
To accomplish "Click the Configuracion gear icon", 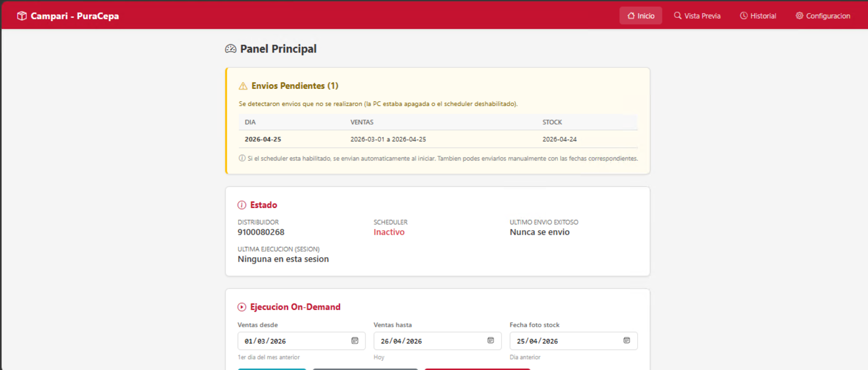I will click(x=799, y=16).
